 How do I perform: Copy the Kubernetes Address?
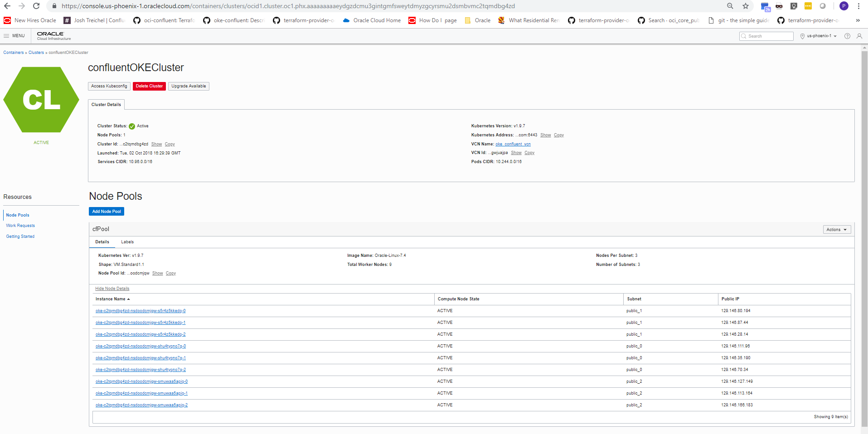[x=559, y=135]
